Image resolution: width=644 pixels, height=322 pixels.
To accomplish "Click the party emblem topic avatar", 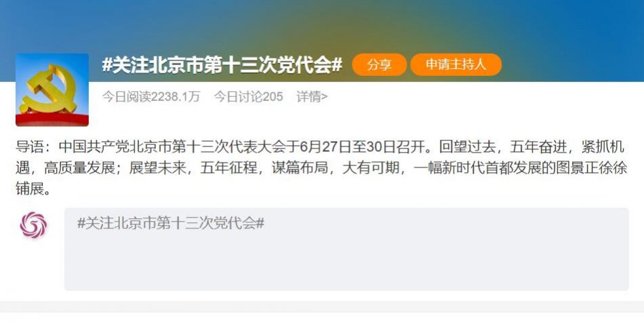I will coord(52,90).
